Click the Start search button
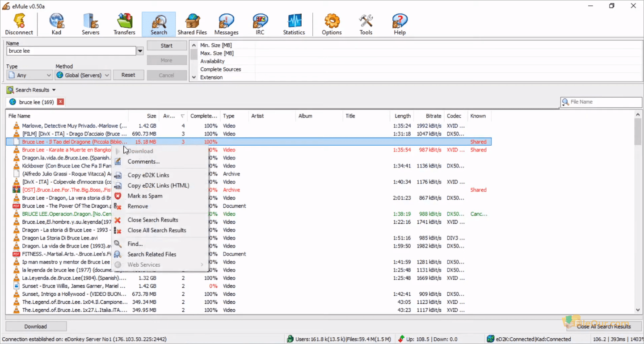644x344 pixels. (x=167, y=46)
